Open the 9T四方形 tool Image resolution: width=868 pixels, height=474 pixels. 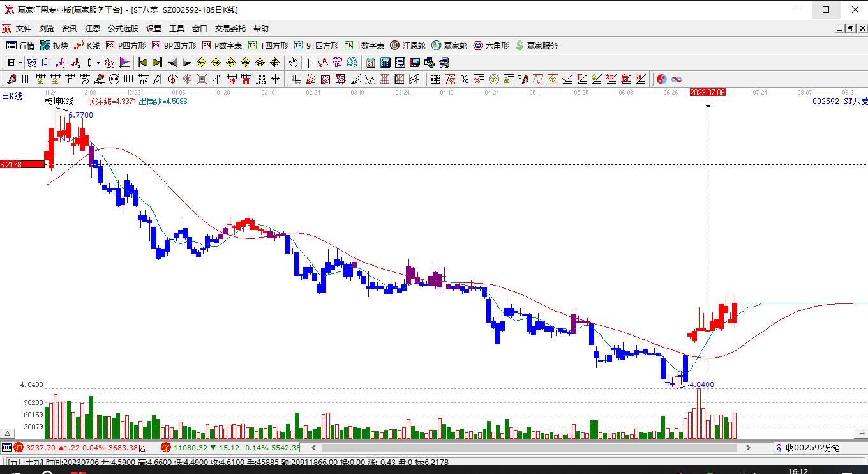(316, 45)
